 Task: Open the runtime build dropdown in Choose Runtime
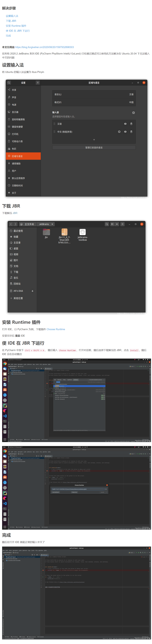[104, 489]
